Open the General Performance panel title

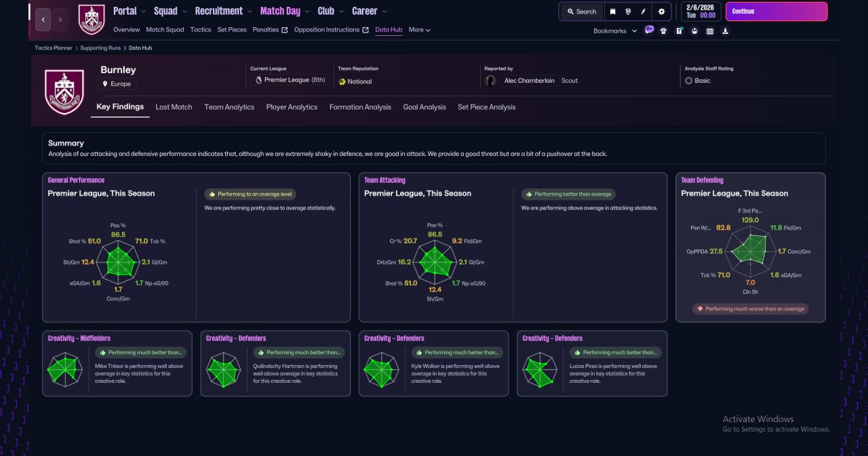pyautogui.click(x=76, y=180)
